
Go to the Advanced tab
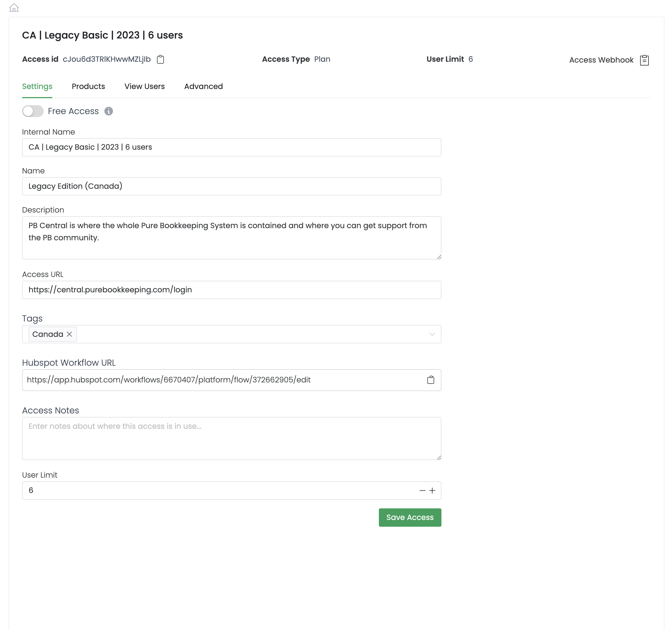click(203, 87)
